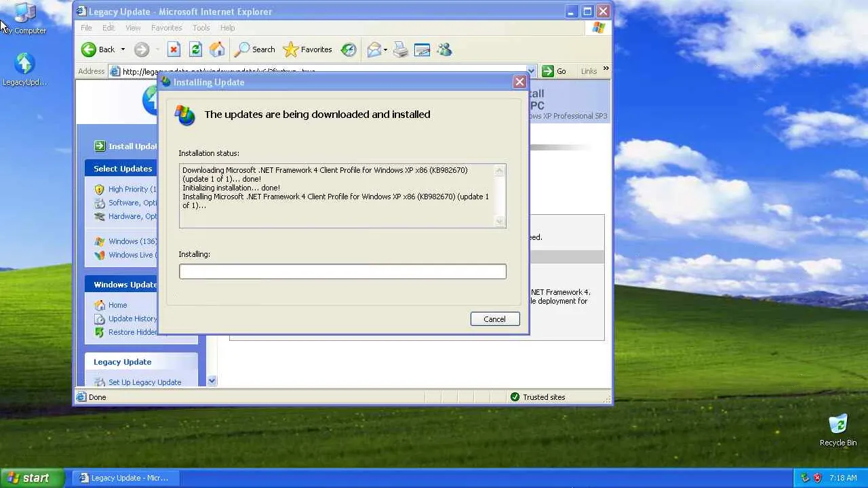Image resolution: width=868 pixels, height=488 pixels.
Task: Expand the Links toolbar chevron
Action: coord(606,68)
